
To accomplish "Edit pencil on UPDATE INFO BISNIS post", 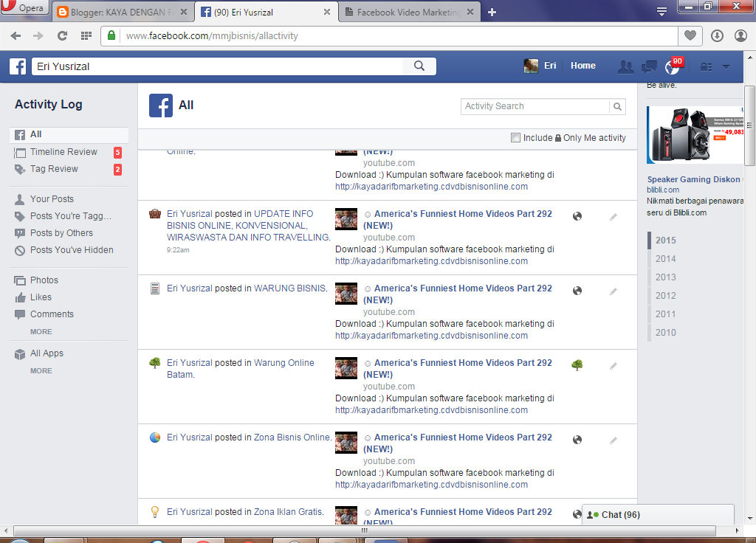I will pos(614,217).
